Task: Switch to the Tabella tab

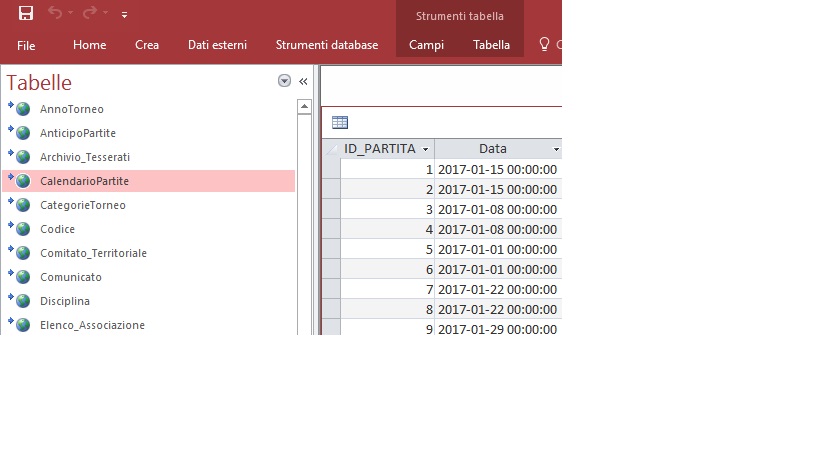Action: point(491,45)
